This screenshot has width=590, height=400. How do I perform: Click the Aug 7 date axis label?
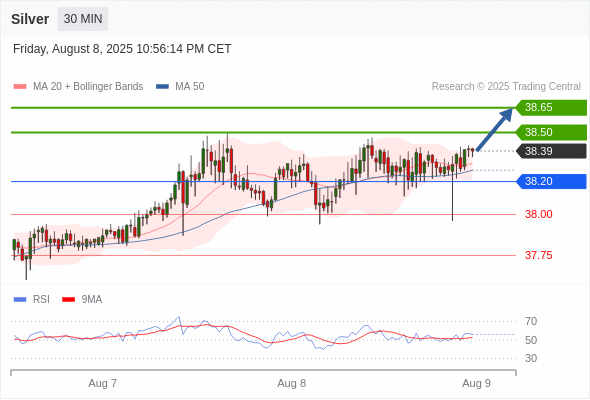point(102,383)
